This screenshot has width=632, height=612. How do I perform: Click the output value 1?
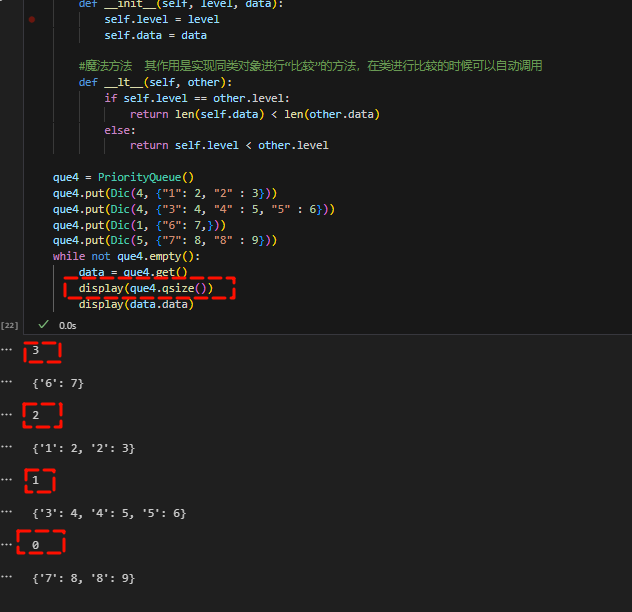tap(35, 480)
